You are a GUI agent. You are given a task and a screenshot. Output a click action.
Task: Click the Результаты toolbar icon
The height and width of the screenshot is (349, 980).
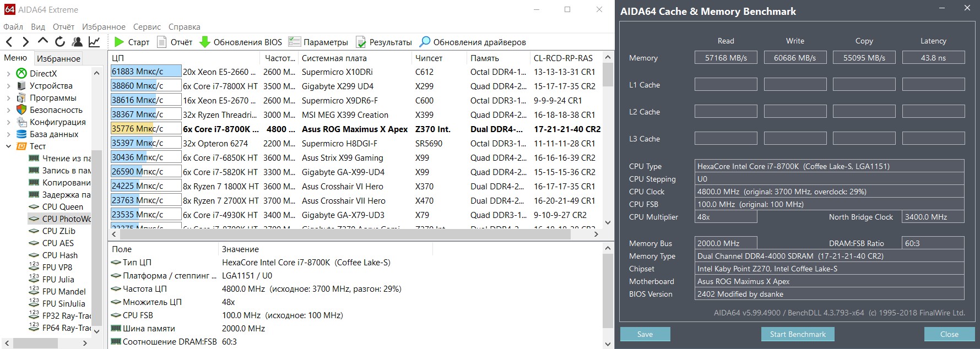click(x=361, y=42)
